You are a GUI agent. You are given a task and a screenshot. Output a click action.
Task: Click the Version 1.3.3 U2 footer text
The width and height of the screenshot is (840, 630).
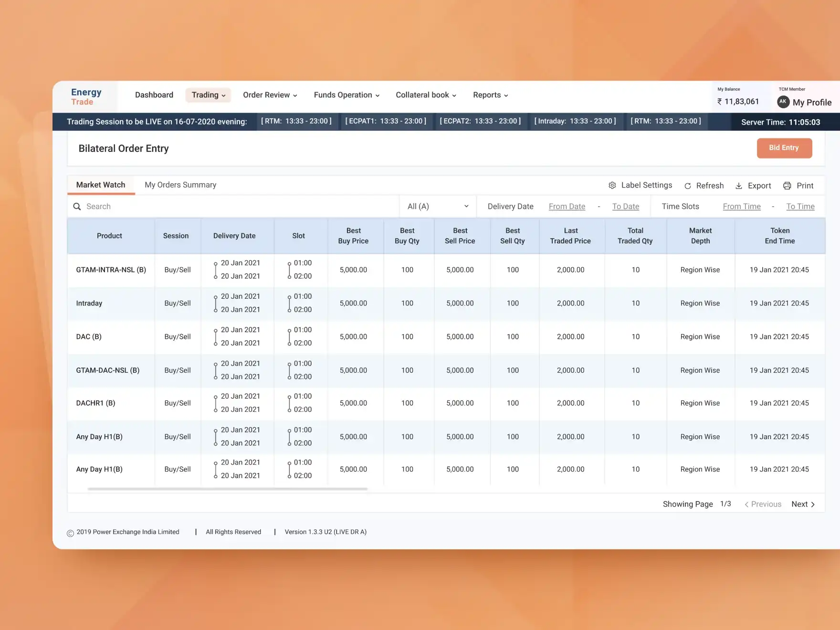[x=325, y=532]
